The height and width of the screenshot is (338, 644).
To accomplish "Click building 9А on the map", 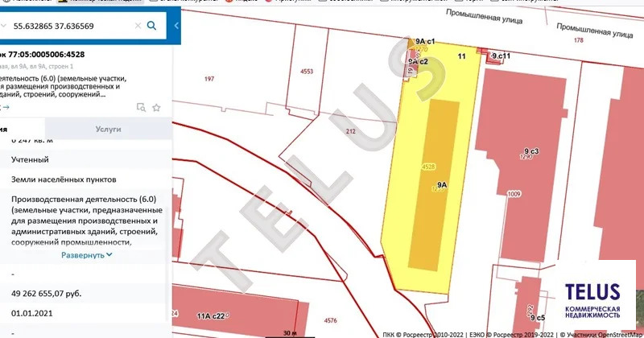I will [x=442, y=185].
